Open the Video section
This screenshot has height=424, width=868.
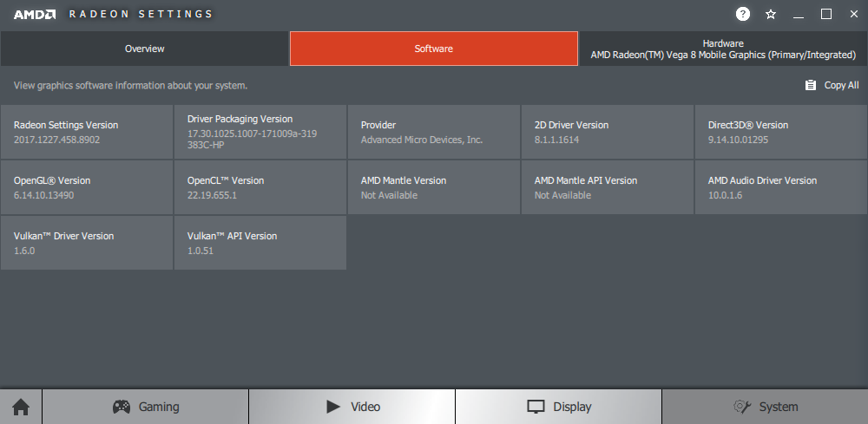coord(352,407)
